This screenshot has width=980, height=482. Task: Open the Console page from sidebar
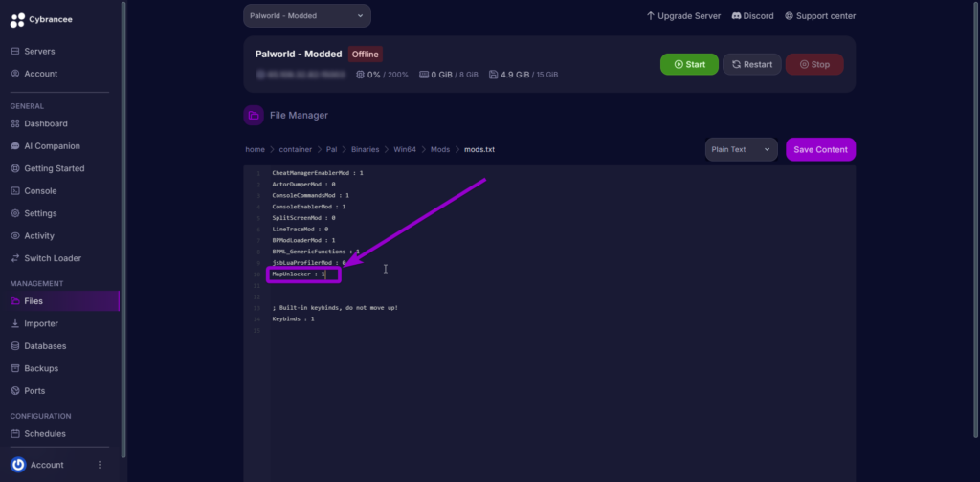(x=40, y=191)
